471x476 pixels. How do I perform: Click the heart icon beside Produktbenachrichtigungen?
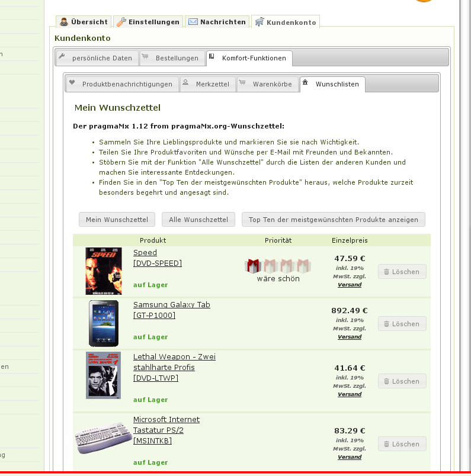point(72,83)
